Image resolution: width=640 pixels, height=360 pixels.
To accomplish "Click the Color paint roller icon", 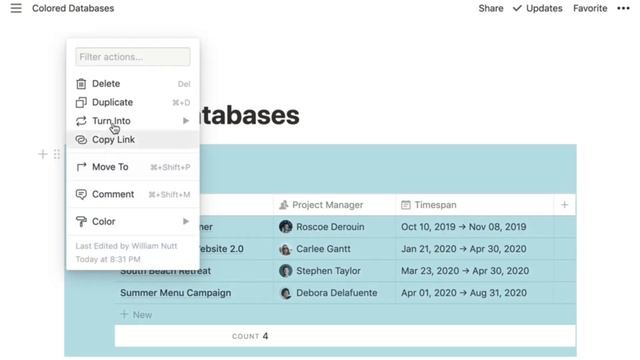I will (x=81, y=222).
